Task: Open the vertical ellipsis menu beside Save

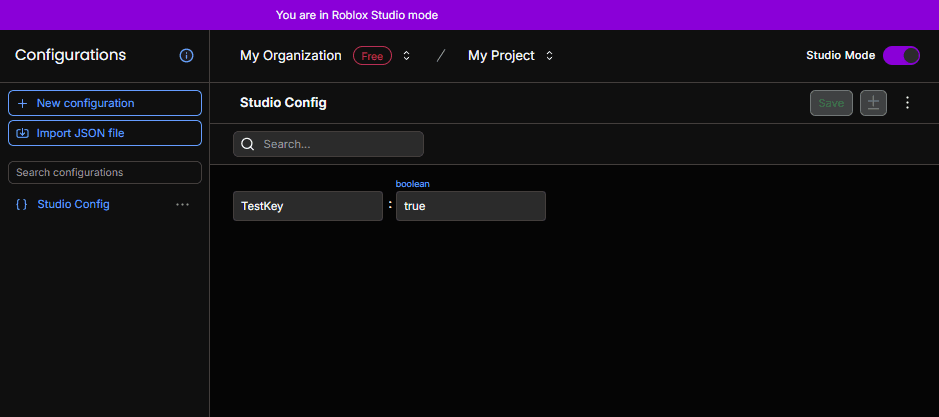Action: point(907,103)
